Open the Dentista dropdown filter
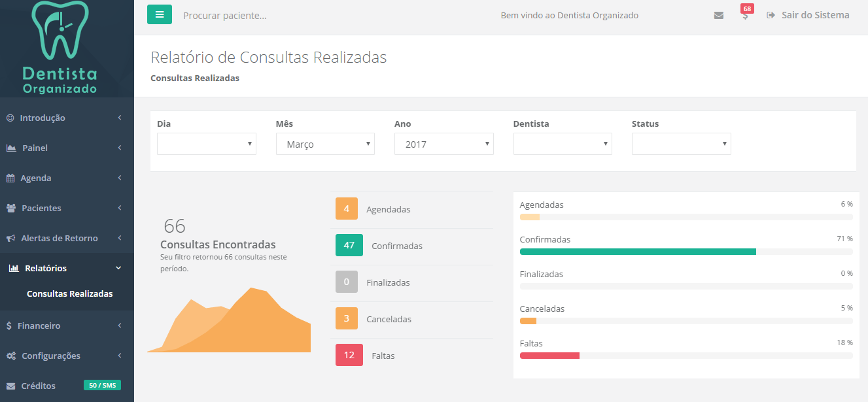 tap(563, 144)
